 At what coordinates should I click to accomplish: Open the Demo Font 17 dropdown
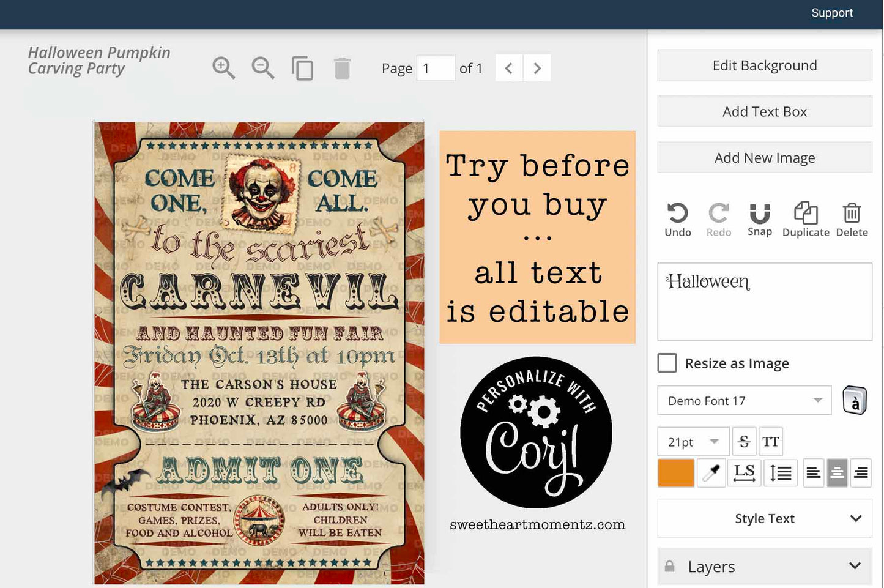click(744, 401)
